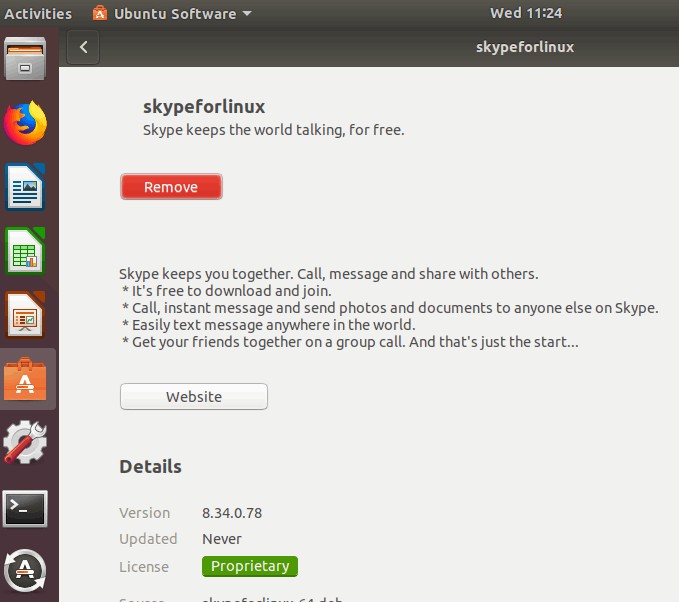This screenshot has height=602, width=679.
Task: Open LibreOffice Writer from the dock
Action: pyautogui.click(x=26, y=187)
